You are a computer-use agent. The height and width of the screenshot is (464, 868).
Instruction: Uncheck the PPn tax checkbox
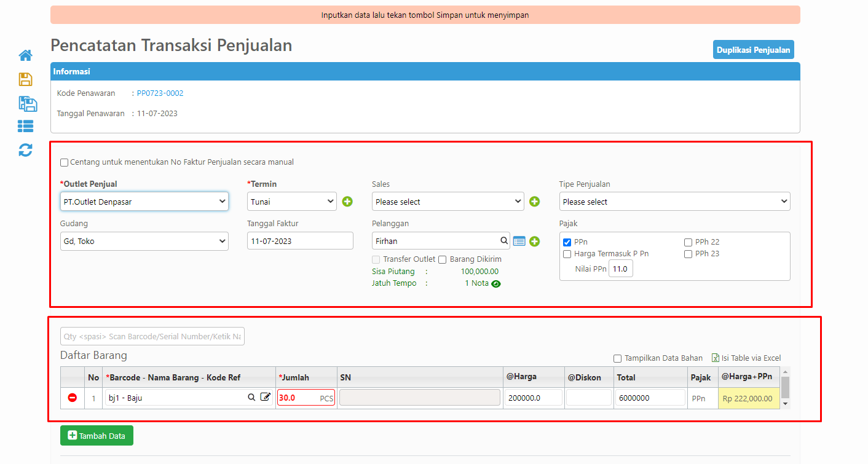coord(567,242)
